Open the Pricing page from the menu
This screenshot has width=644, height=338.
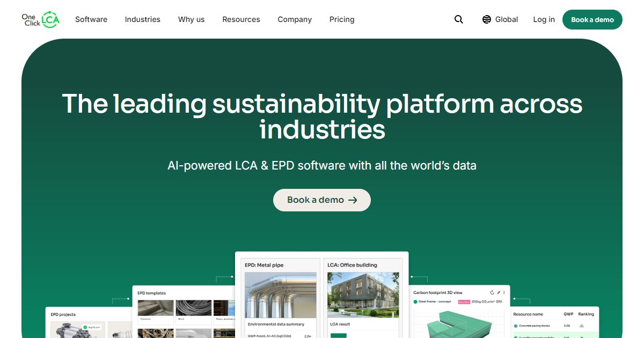click(342, 19)
